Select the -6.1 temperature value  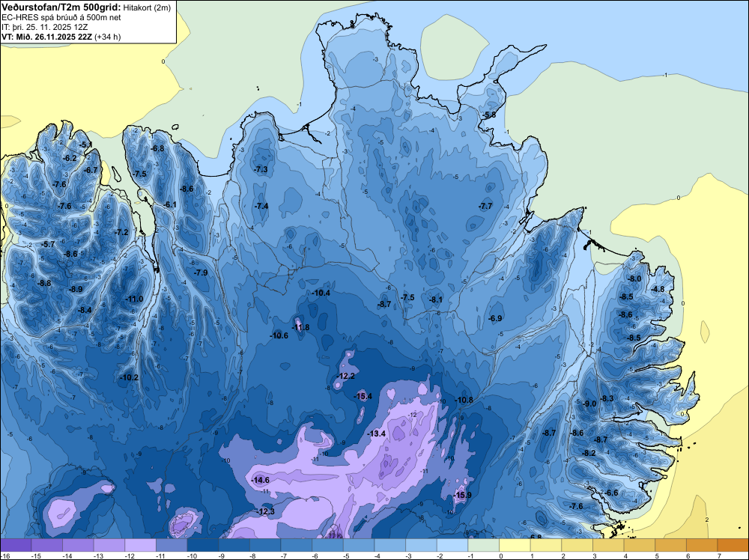170,205
